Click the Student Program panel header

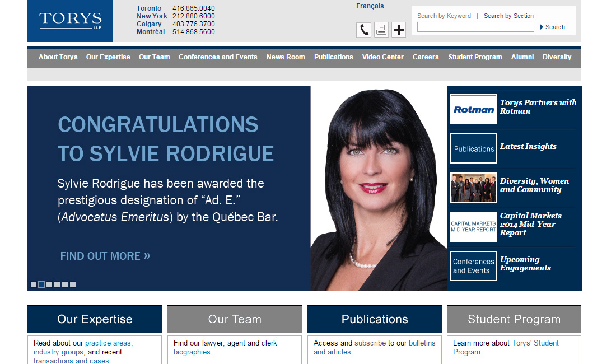click(514, 319)
